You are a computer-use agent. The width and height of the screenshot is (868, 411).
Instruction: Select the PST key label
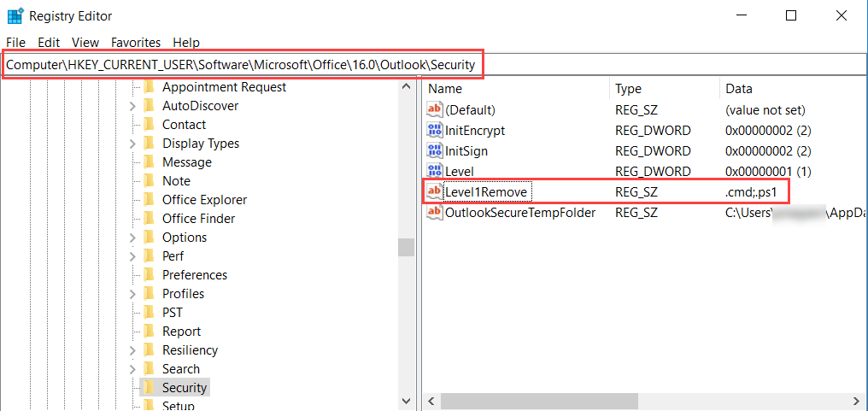(x=173, y=313)
